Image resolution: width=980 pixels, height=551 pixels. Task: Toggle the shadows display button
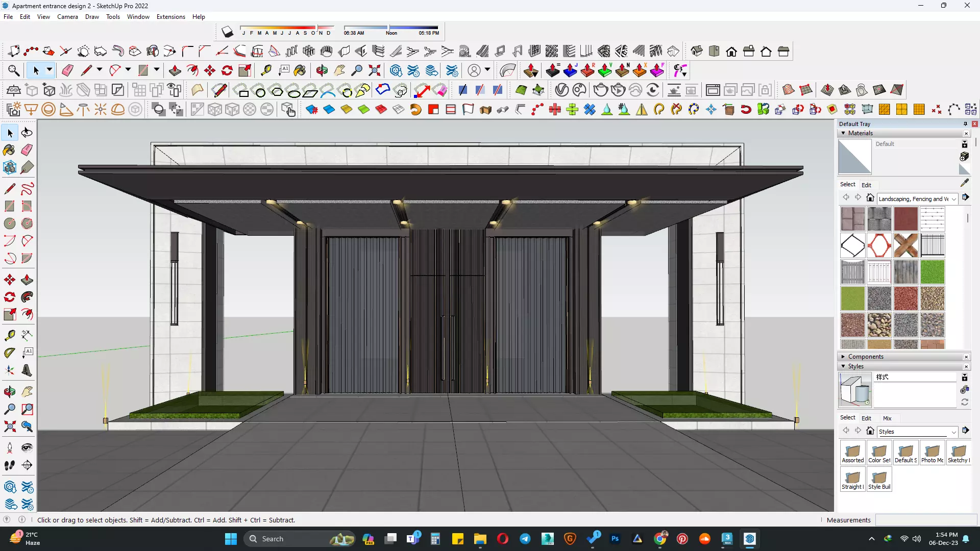(x=227, y=32)
